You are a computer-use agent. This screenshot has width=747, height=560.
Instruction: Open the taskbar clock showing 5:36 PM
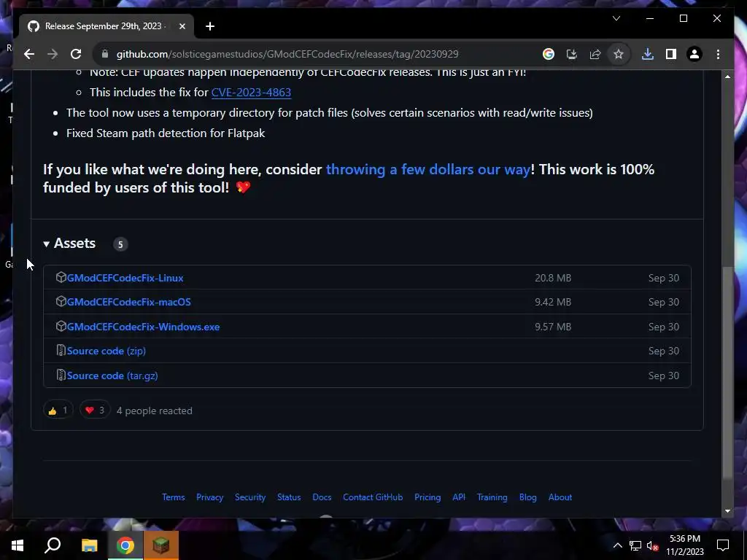click(684, 545)
